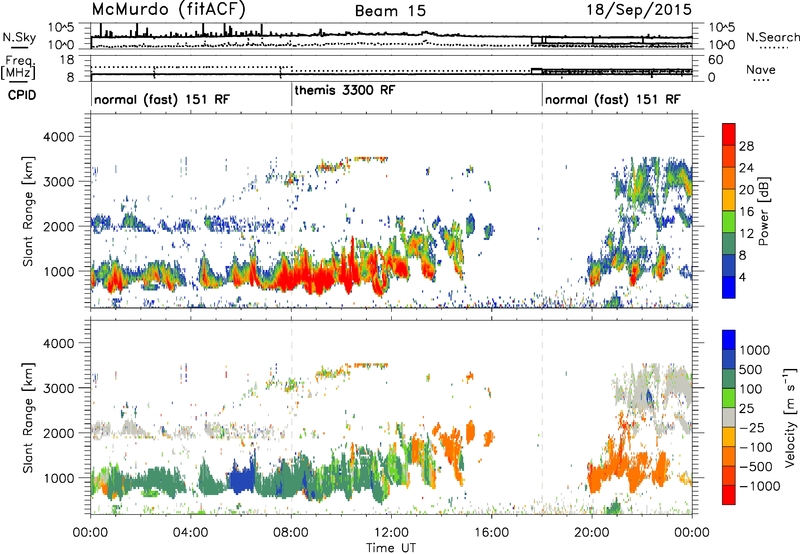Click the 'Slant Range [km]' label of velocity panel
This screenshot has height=554, width=800.
pyautogui.click(x=28, y=417)
